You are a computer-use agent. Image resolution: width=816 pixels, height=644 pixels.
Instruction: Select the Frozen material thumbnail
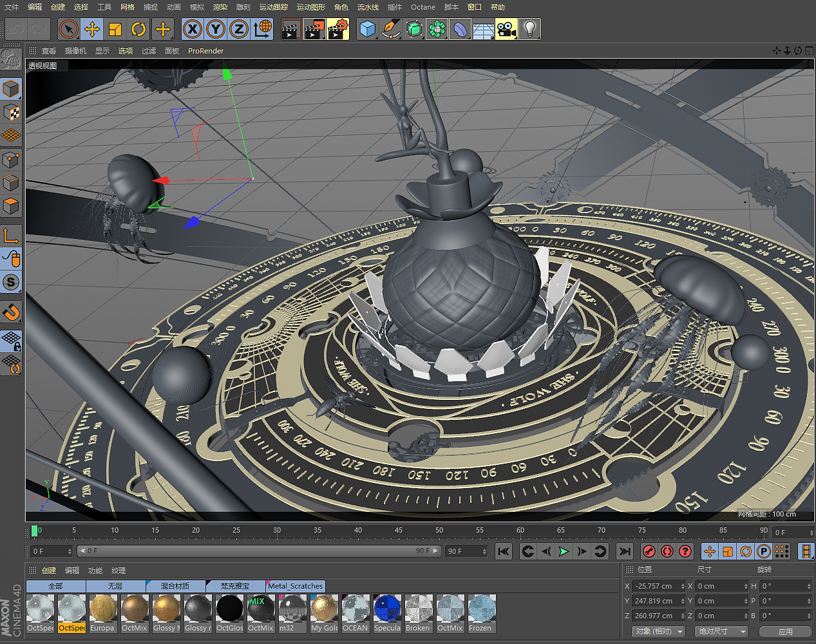[481, 614]
